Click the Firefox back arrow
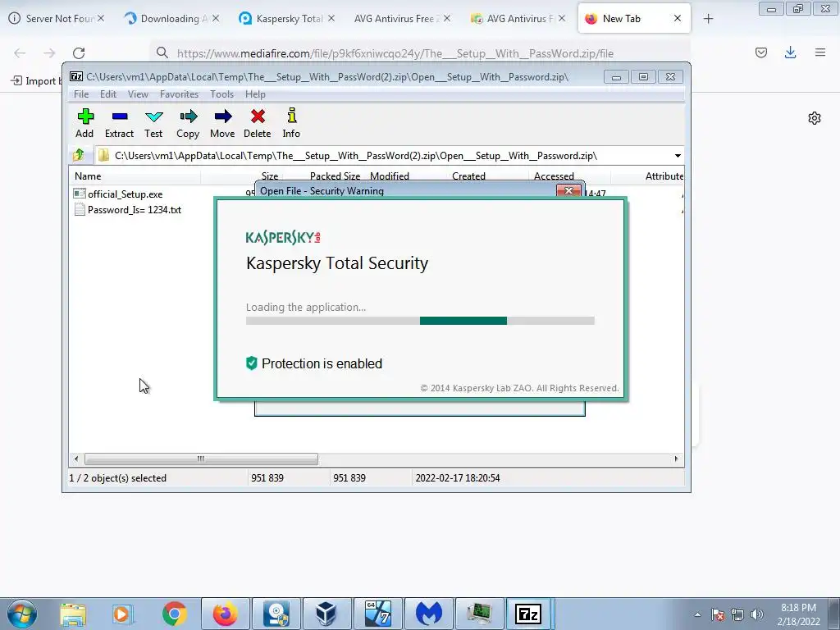Image resolution: width=840 pixels, height=630 pixels. 20,53
